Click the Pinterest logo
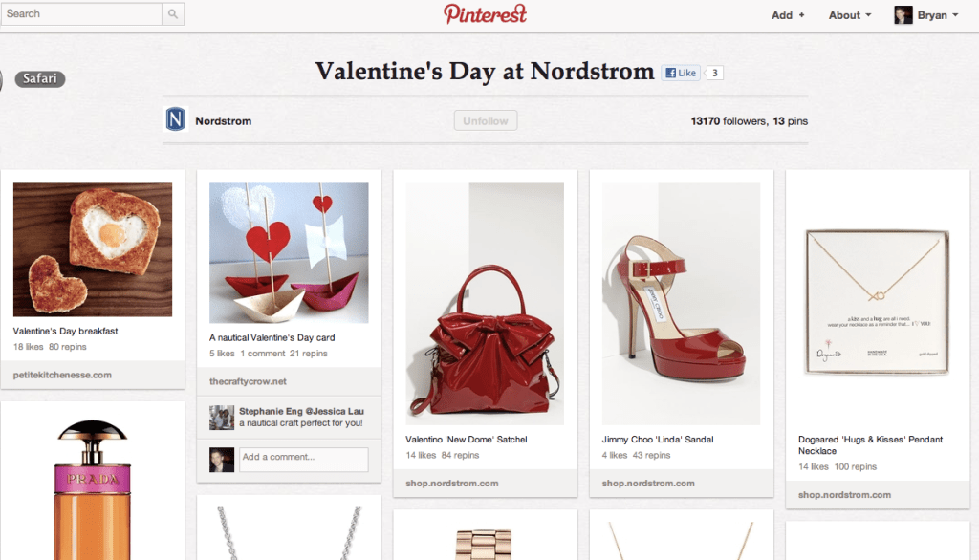Image resolution: width=979 pixels, height=560 pixels. point(485,14)
